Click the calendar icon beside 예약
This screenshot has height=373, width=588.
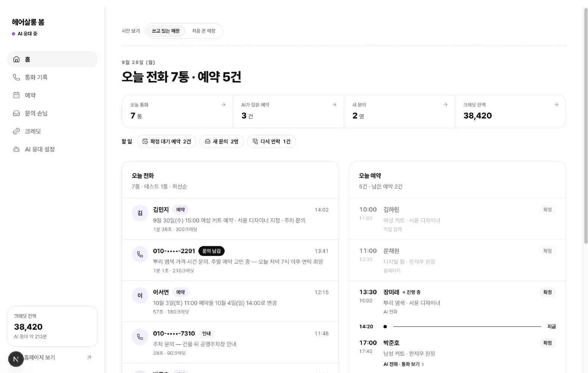click(16, 95)
